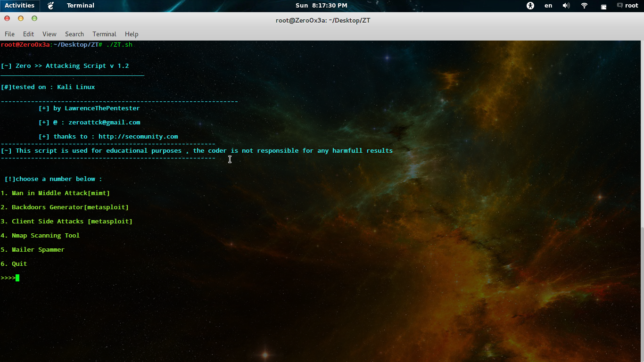Open the File menu
The height and width of the screenshot is (362, 644).
coord(9,34)
